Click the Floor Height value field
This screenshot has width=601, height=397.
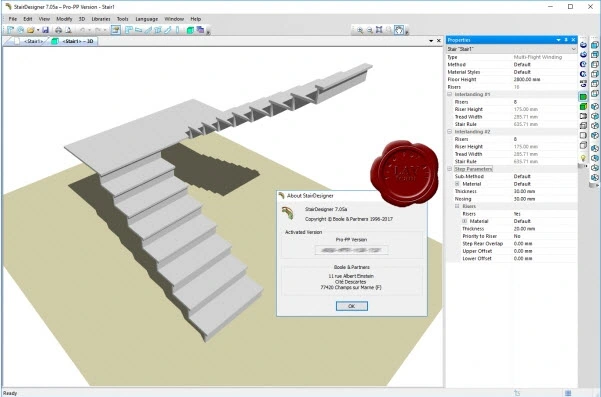click(544, 79)
